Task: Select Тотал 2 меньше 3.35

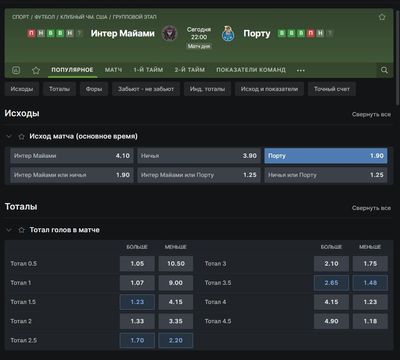Action: point(176,321)
